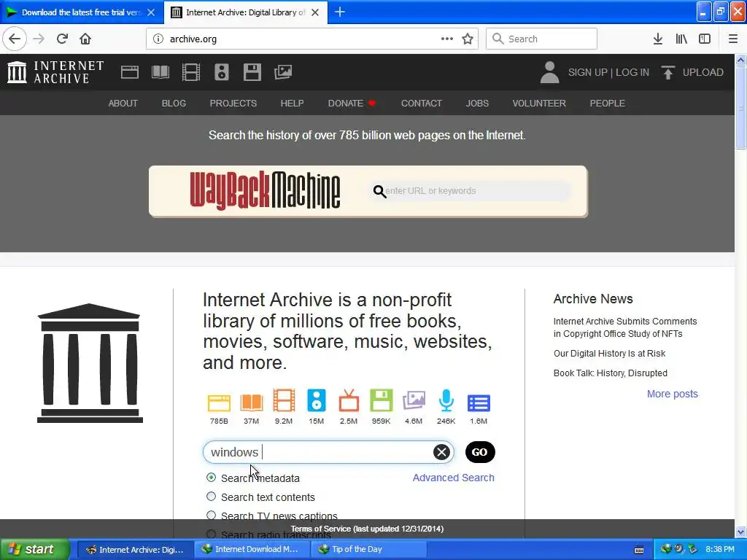747x560 pixels.
Task: Click the orange texts icon labeled 37M
Action: (251, 402)
